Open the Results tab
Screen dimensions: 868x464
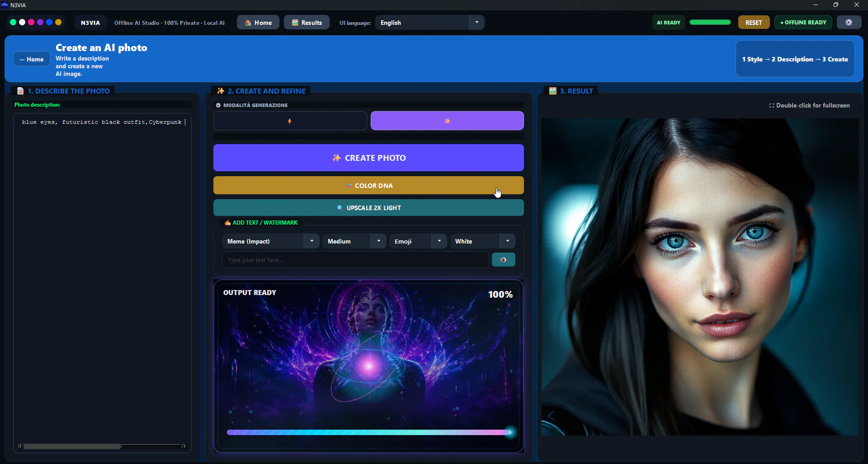pyautogui.click(x=307, y=23)
